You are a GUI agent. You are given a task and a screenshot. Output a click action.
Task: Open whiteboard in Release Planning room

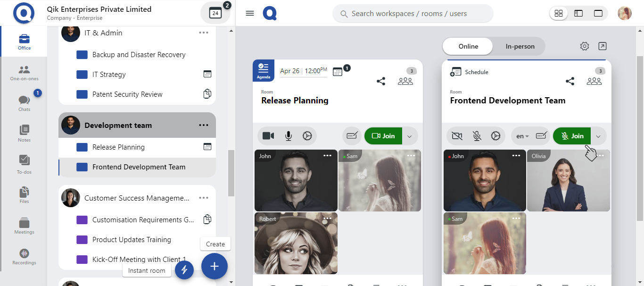(352, 136)
